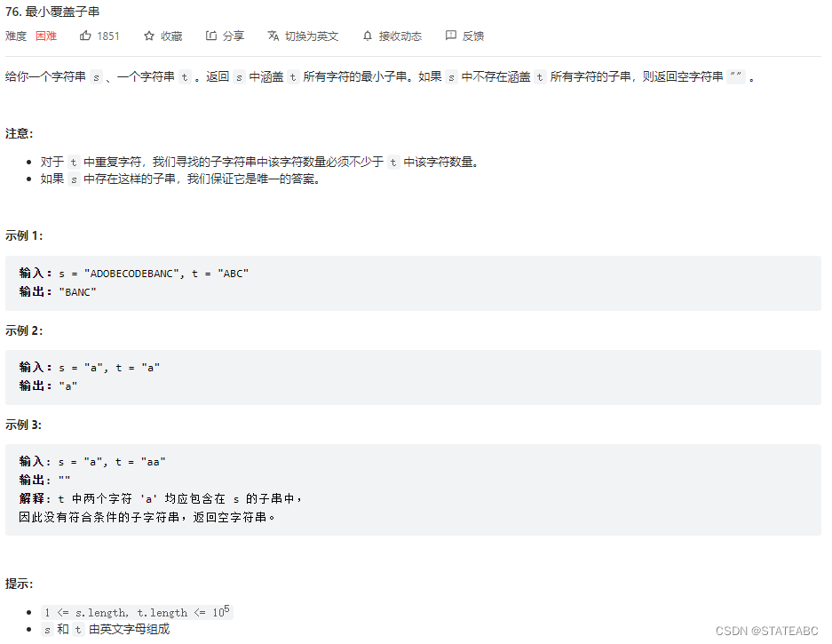Click the output "BANC" text
The image size is (832, 644).
coord(77,292)
